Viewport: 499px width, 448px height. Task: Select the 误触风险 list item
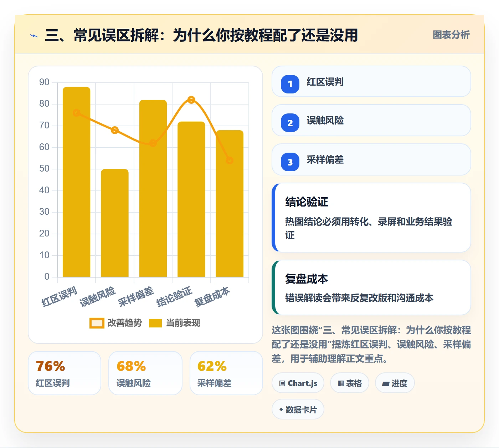371,120
